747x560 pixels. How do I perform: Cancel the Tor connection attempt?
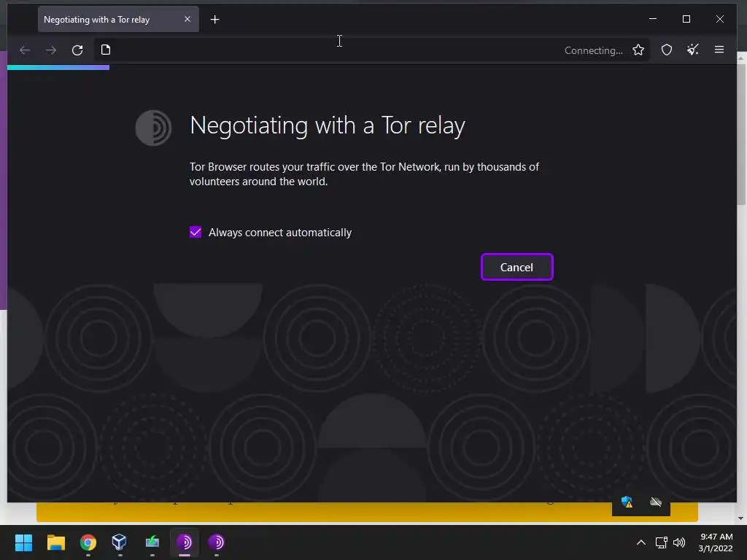pyautogui.click(x=517, y=267)
